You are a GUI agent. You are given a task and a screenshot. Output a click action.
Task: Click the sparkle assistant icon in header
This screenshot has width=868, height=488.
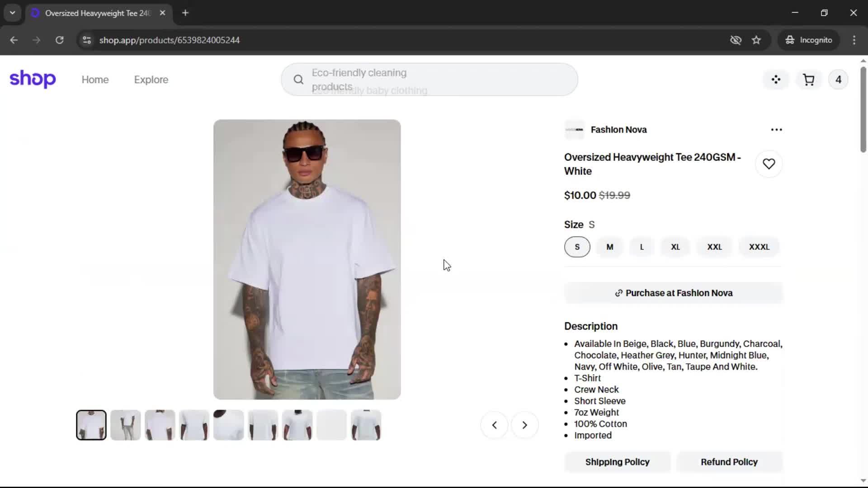pos(776,80)
